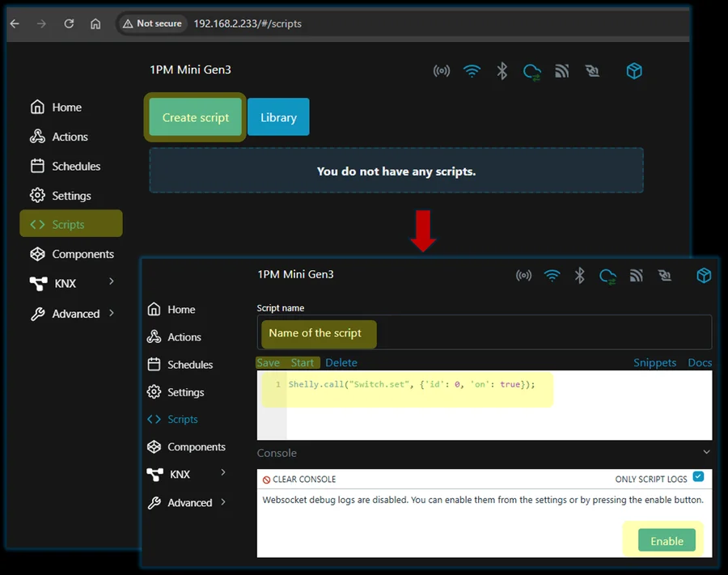Click the blue cube icon in script editor header
Image resolution: width=728 pixels, height=575 pixels.
click(704, 275)
